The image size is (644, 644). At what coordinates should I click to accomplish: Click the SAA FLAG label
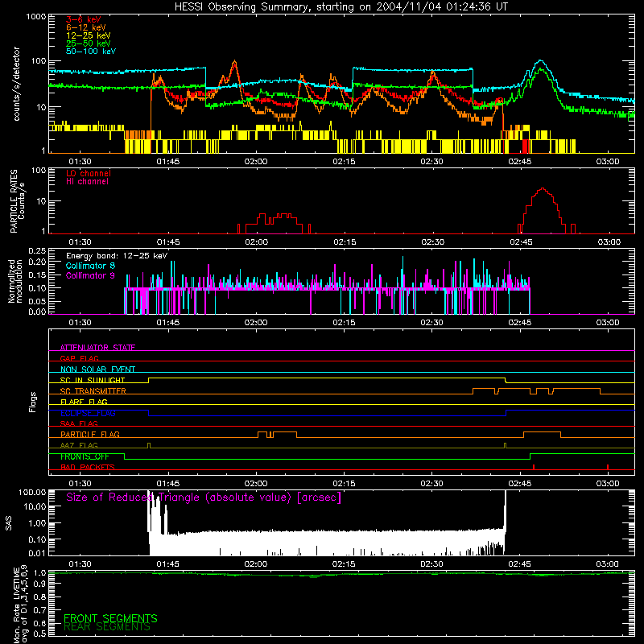pos(79,423)
